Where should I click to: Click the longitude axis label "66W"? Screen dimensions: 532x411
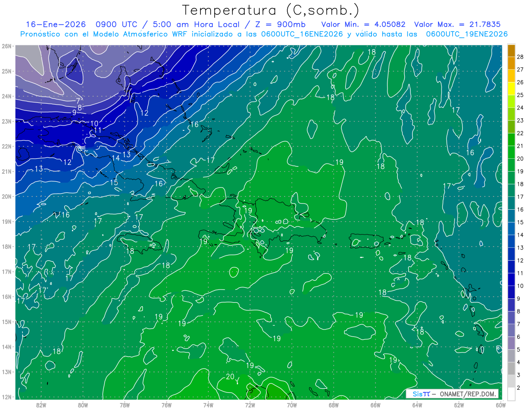pos(376,404)
